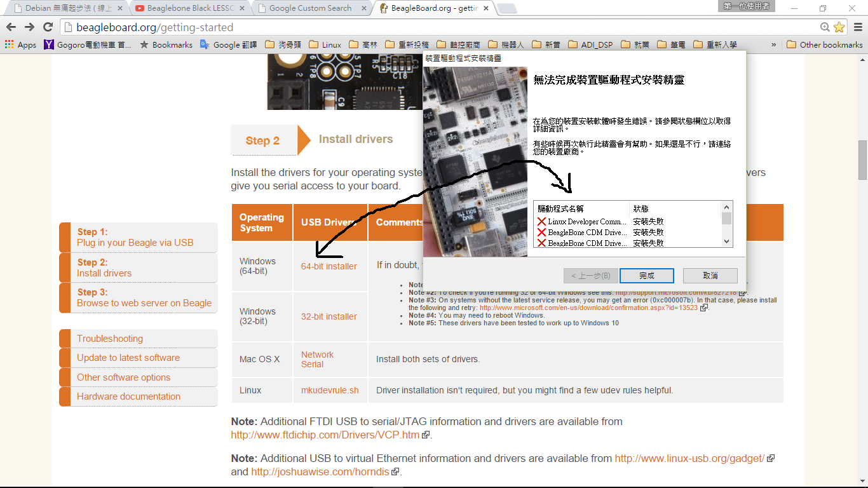868x488 pixels.
Task: Open the Chrome hamburger menu
Action: click(x=857, y=27)
